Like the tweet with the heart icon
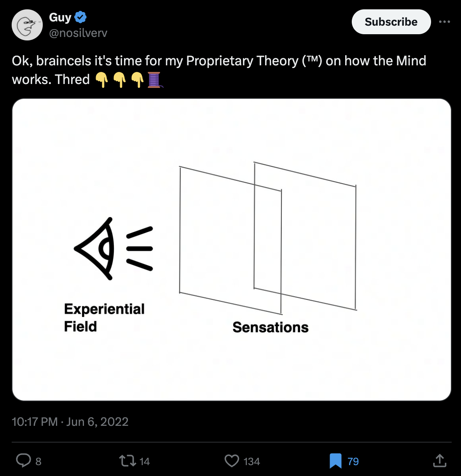 click(232, 461)
